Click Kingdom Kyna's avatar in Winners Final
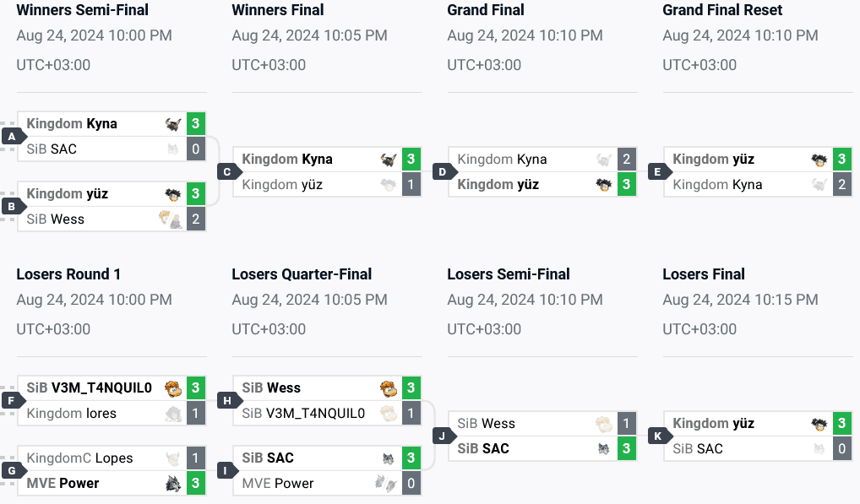This screenshot has height=504, width=860. 388,158
